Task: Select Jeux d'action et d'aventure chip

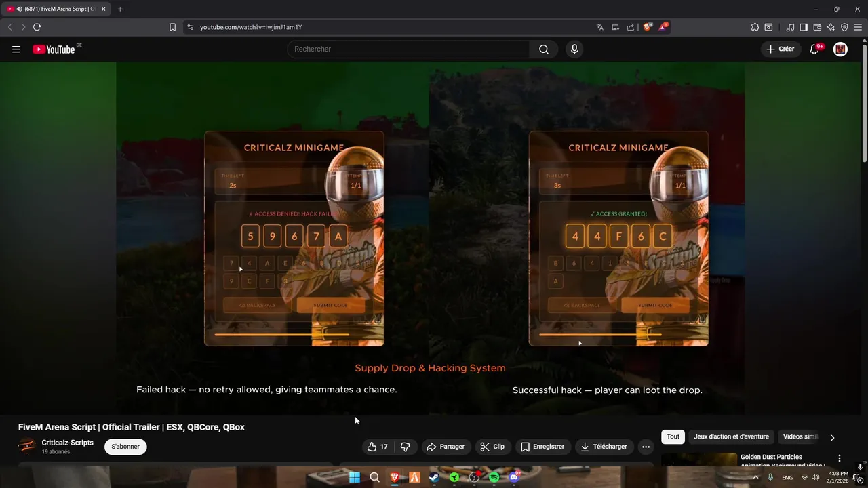Action: pyautogui.click(x=731, y=437)
